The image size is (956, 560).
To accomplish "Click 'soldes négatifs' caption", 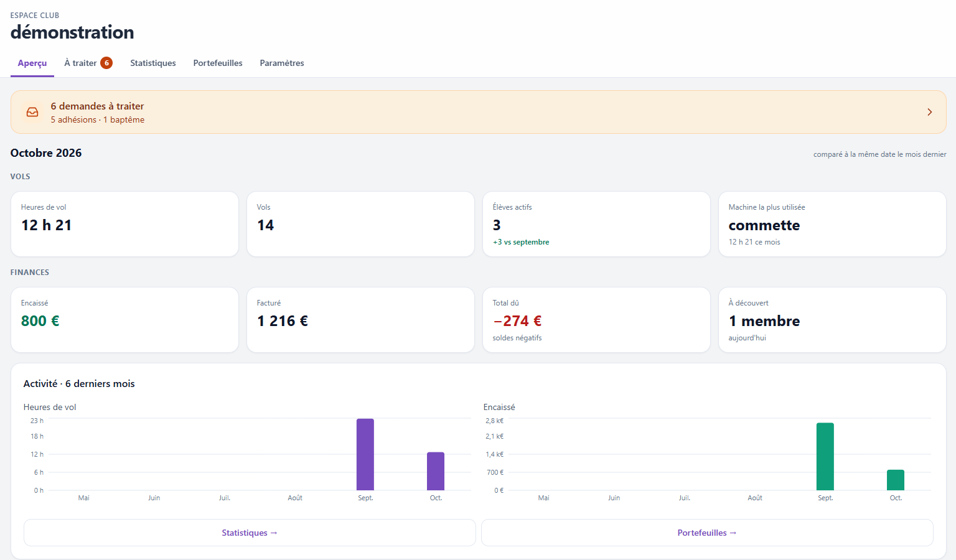I will tap(517, 338).
